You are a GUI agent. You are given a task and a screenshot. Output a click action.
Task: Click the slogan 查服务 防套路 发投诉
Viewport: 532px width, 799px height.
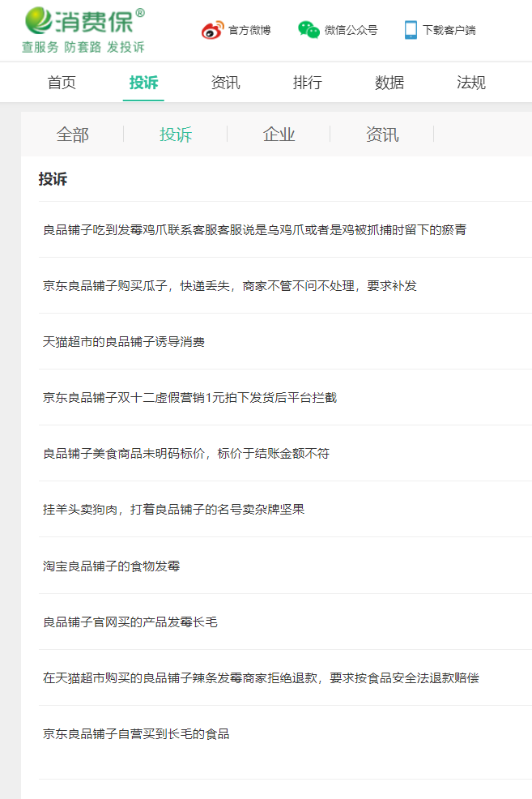point(83,47)
